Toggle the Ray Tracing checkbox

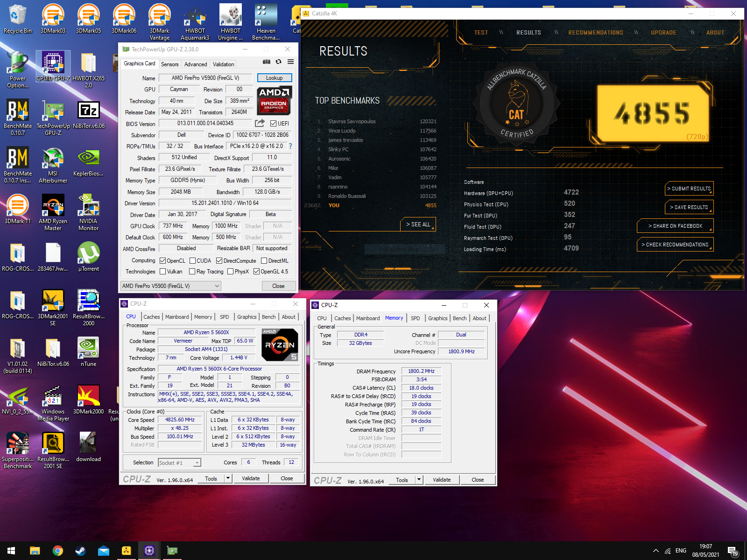(x=192, y=272)
